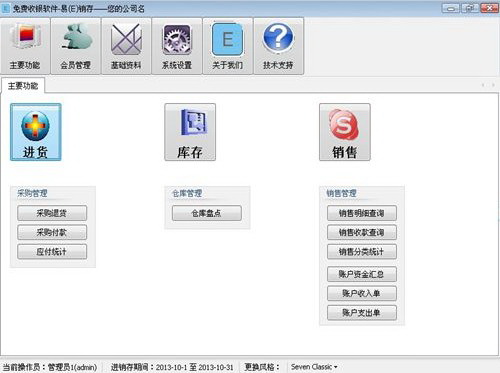The image size is (500, 373).
Task: Click the 采购付款 button
Action: pyautogui.click(x=52, y=232)
